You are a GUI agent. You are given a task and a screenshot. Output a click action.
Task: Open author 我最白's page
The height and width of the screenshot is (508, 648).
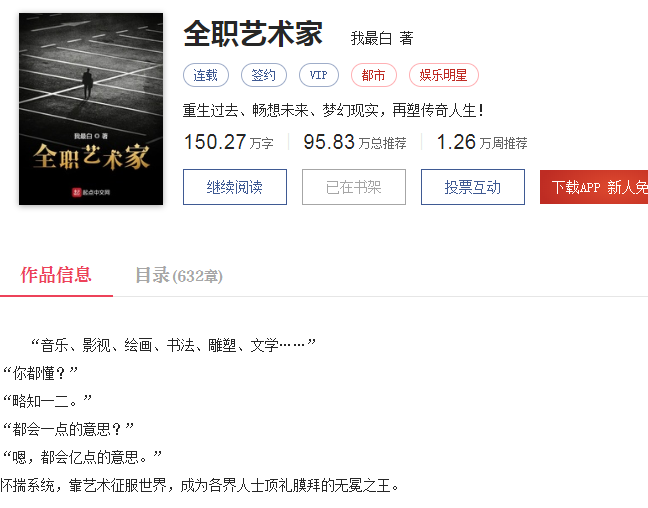(371, 38)
